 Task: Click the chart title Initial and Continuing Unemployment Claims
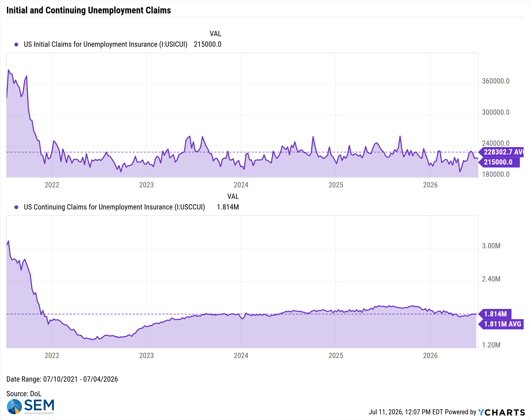tap(89, 10)
